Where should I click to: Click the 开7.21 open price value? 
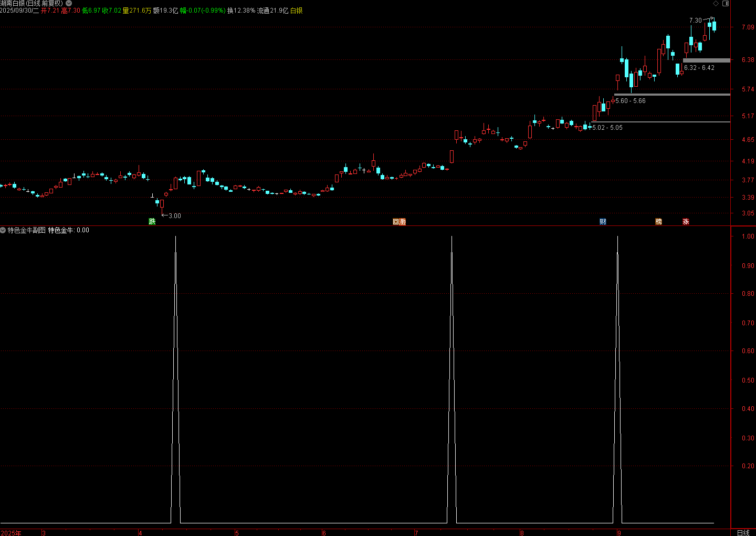[x=50, y=11]
